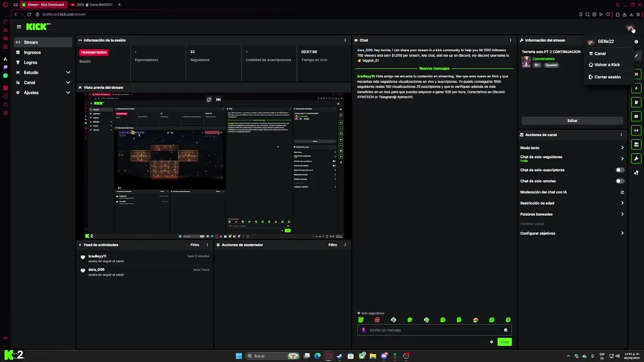644x362 pixels.
Task: Open chat settings gear icon
Action: tap(492, 342)
